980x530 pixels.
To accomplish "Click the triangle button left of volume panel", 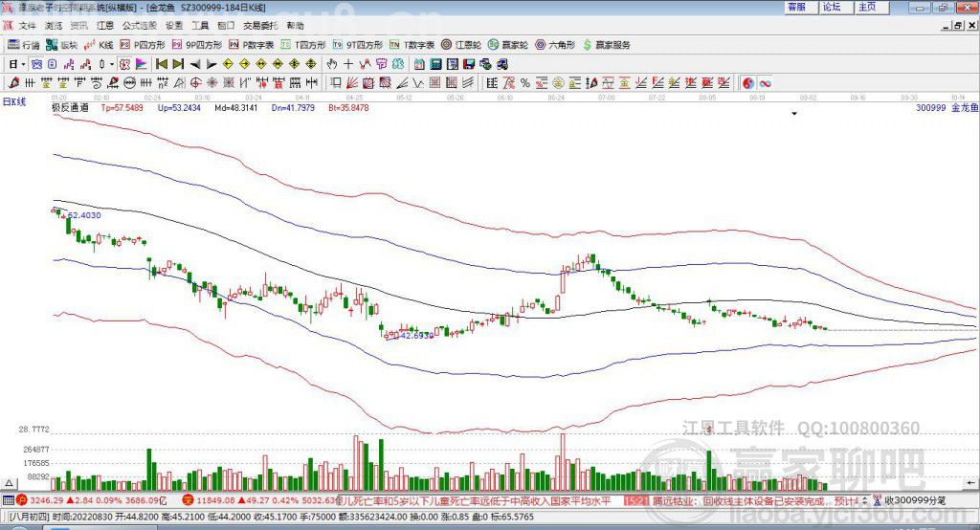I will (x=10, y=483).
